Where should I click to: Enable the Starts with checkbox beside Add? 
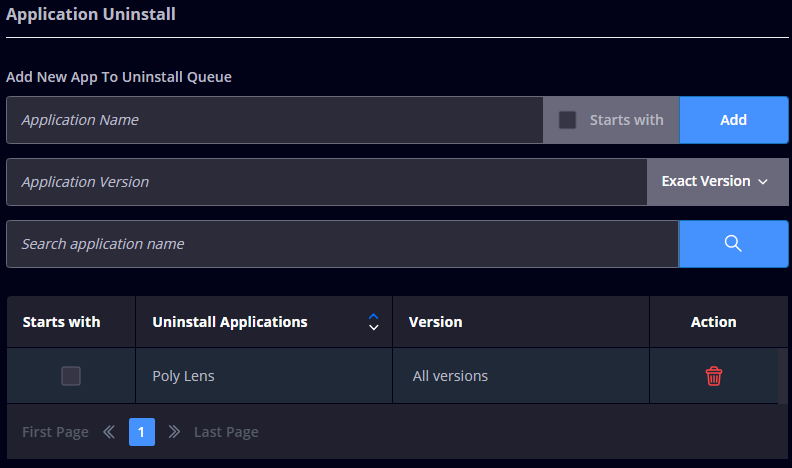click(567, 120)
